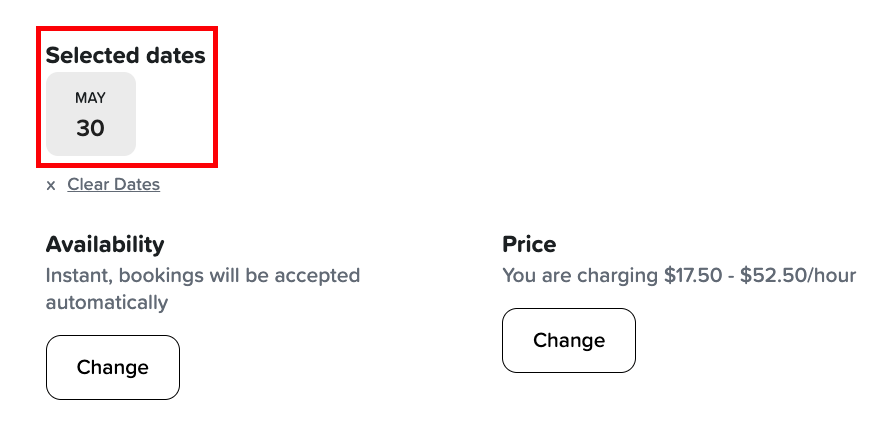Viewport: 888px width, 434px height.
Task: Click the x icon beside Clear Dates
Action: [51, 185]
